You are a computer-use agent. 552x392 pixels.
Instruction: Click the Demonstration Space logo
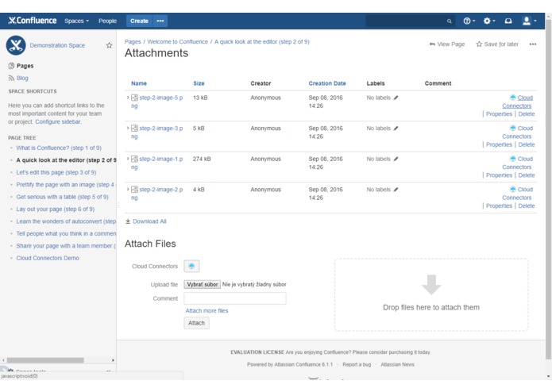pos(16,45)
